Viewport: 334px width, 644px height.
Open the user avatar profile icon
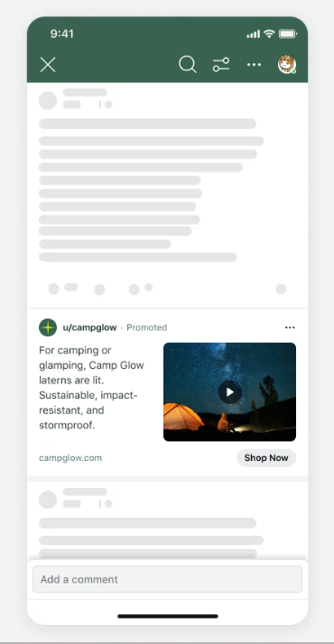pos(287,65)
